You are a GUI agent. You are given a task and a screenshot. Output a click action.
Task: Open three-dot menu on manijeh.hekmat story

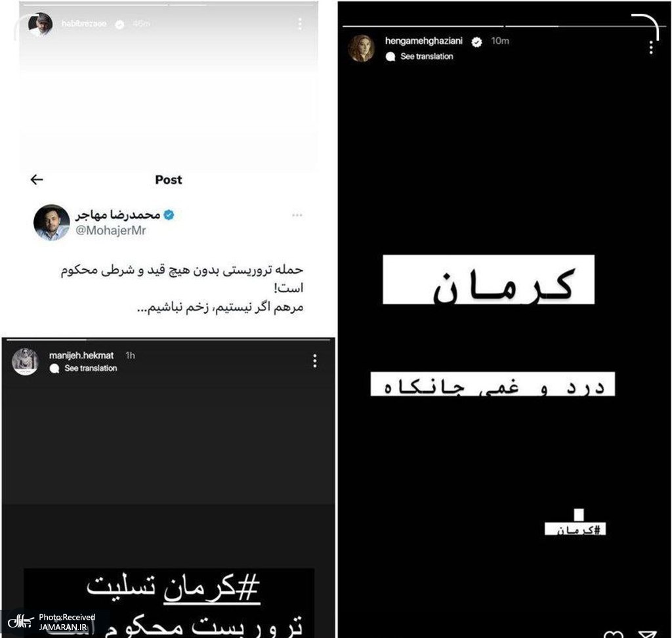coord(315,361)
